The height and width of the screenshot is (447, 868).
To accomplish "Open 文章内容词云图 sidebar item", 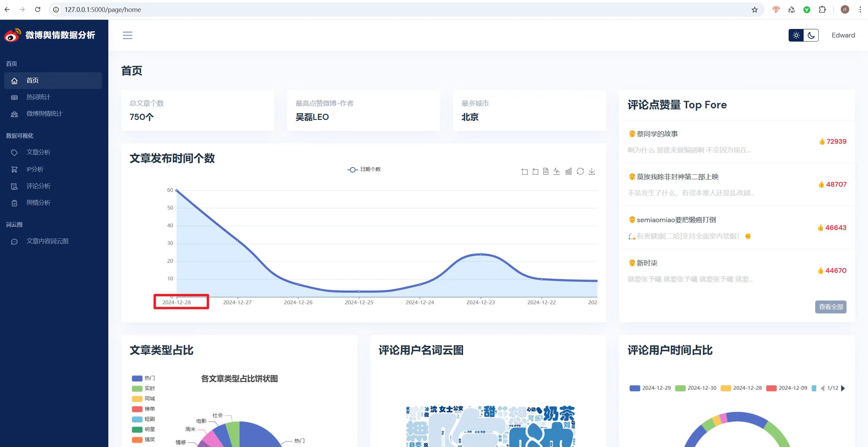I will pyautogui.click(x=47, y=241).
